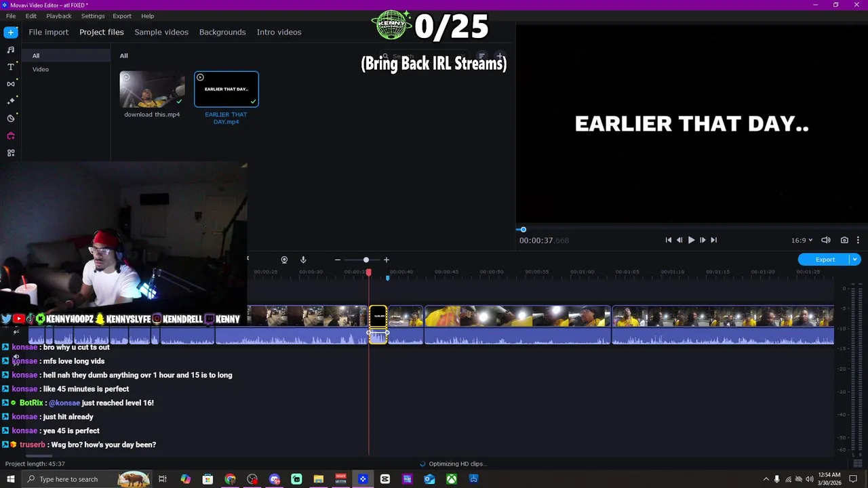868x488 pixels.
Task: Switch to the Backgrounds tab
Action: (222, 32)
